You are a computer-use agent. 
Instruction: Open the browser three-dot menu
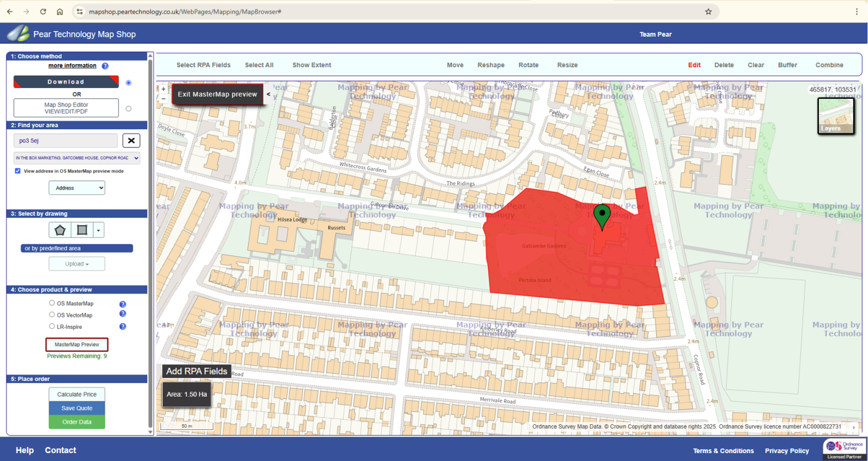coord(857,11)
